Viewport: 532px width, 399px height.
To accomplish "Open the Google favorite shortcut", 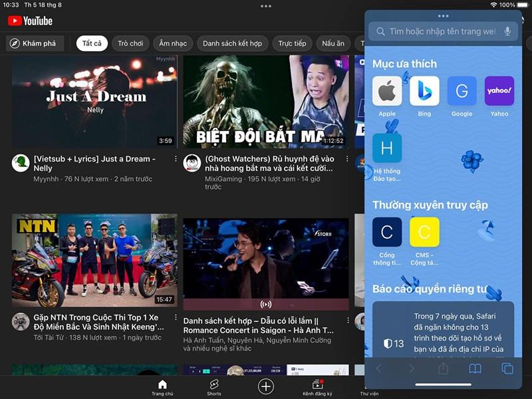I will click(x=462, y=92).
